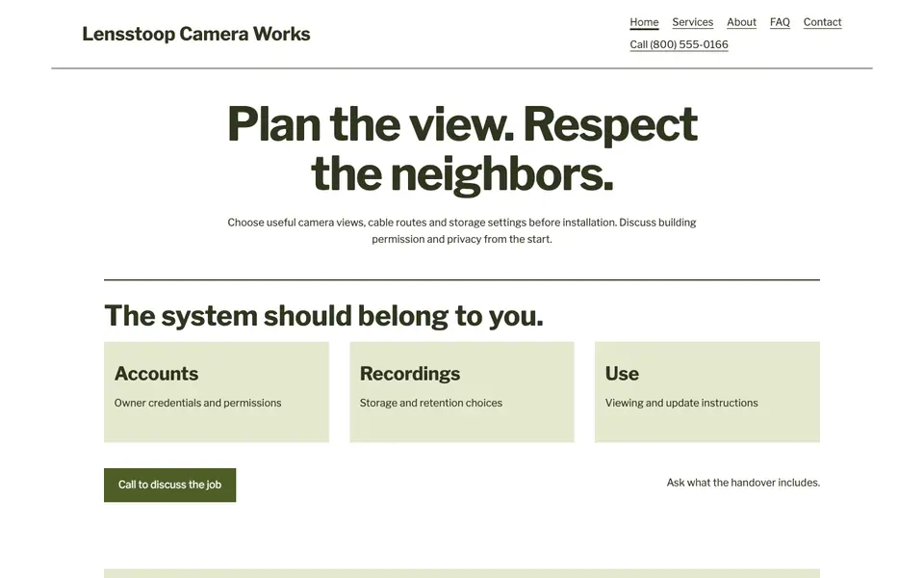The height and width of the screenshot is (578, 924).
Task: Click 'Viewing and update instructions' text
Action: [x=681, y=403]
